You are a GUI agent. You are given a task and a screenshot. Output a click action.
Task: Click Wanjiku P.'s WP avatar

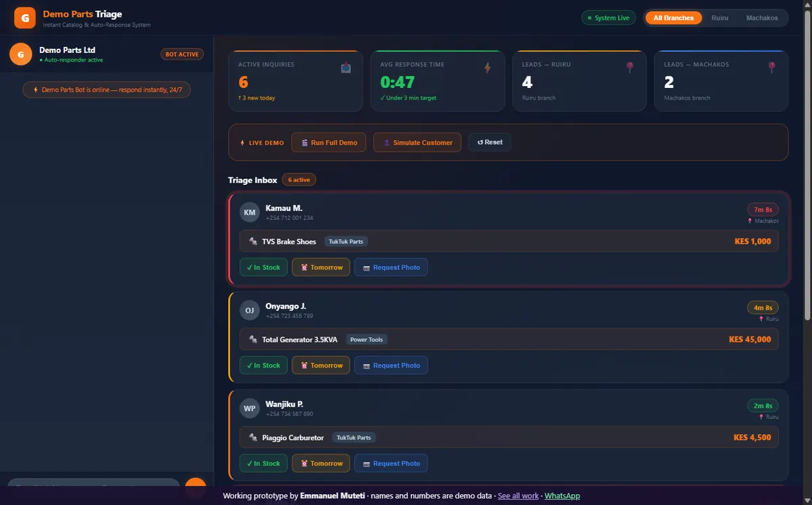[x=250, y=409]
